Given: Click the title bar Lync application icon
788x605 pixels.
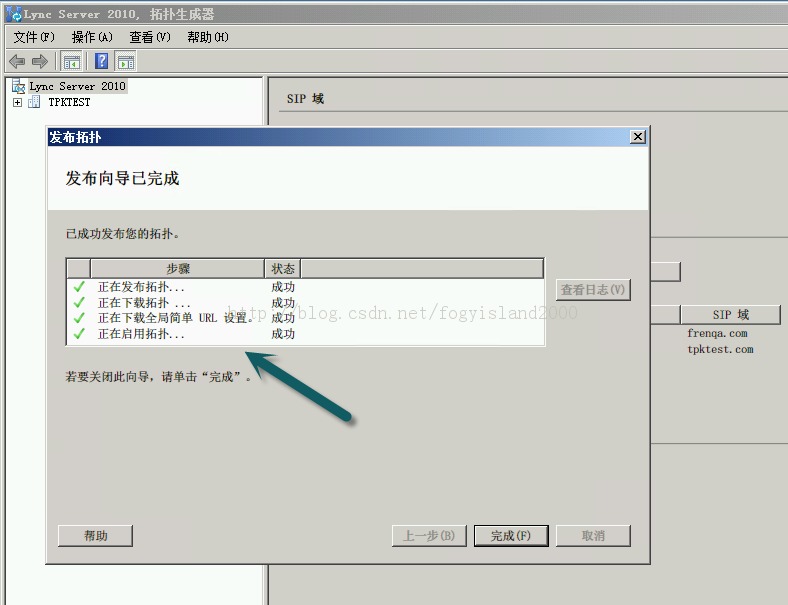Looking at the screenshot, I should (13, 14).
